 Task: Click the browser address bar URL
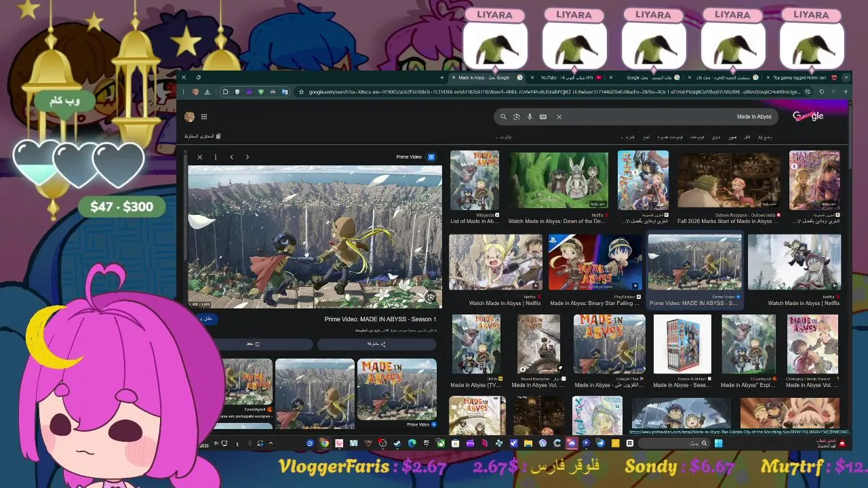(x=553, y=91)
